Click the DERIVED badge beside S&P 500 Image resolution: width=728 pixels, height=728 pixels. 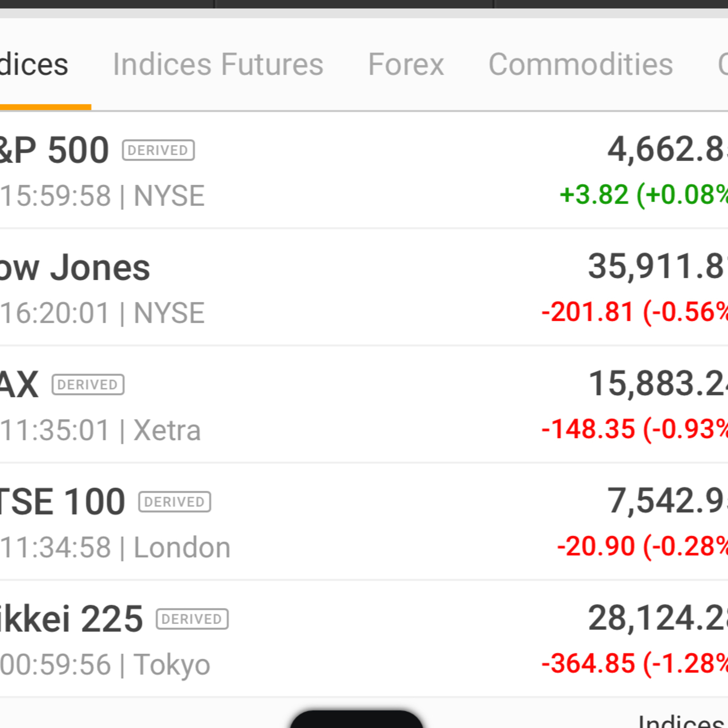pyautogui.click(x=158, y=150)
